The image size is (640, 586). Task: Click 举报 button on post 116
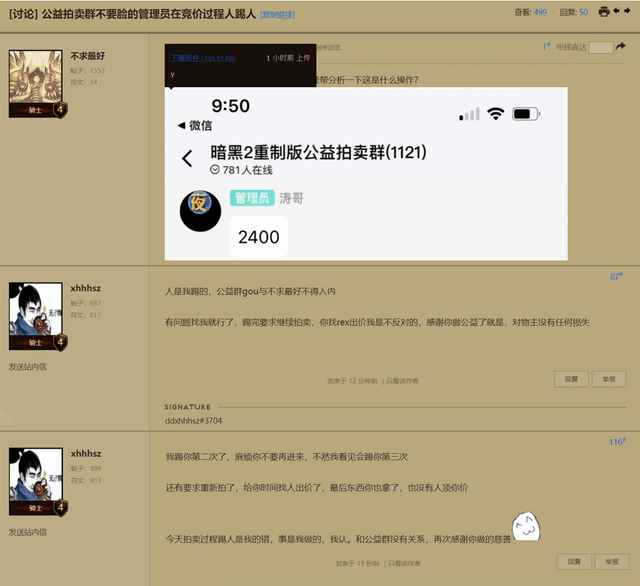pyautogui.click(x=612, y=562)
